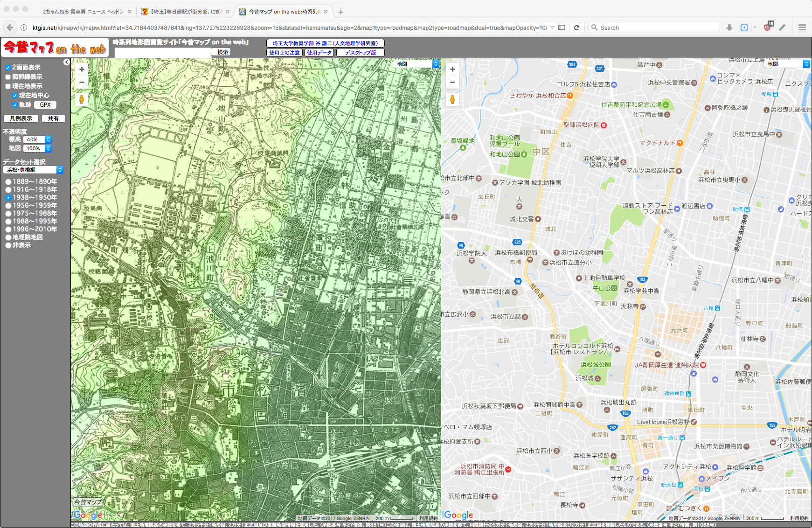Toggle the 現在地中心 checkbox

15,96
